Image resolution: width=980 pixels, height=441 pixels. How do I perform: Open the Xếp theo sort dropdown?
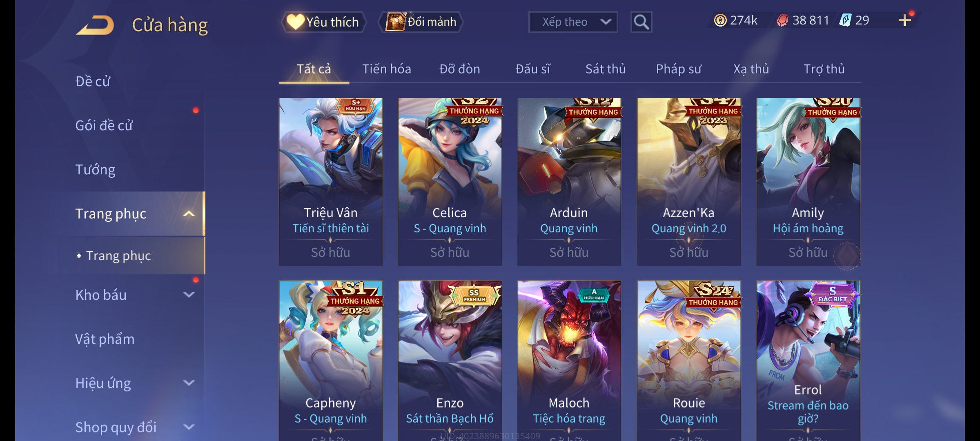coord(573,22)
